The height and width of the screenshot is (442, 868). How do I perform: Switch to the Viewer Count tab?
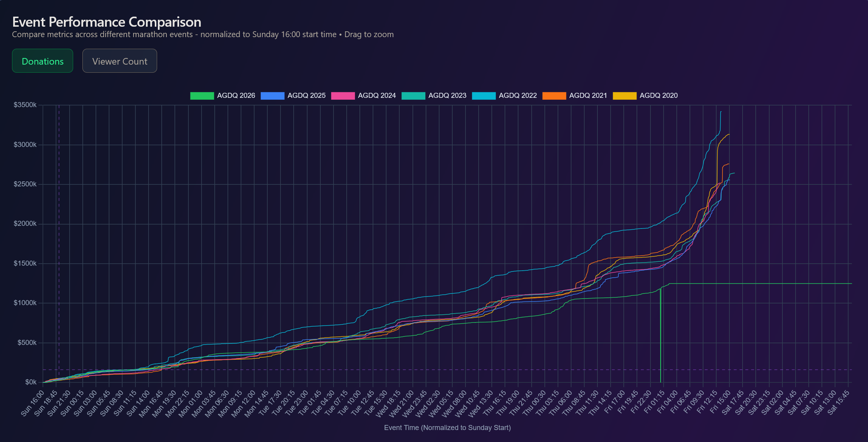tap(120, 61)
